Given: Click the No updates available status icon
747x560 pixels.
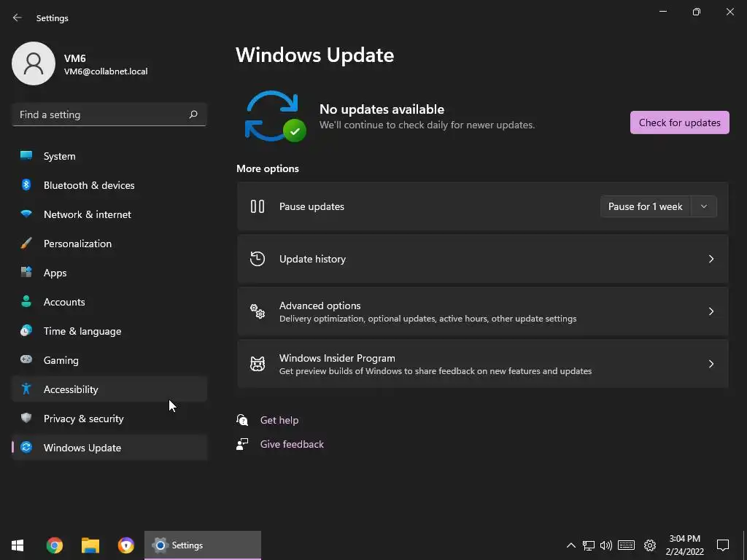Looking at the screenshot, I should [275, 116].
